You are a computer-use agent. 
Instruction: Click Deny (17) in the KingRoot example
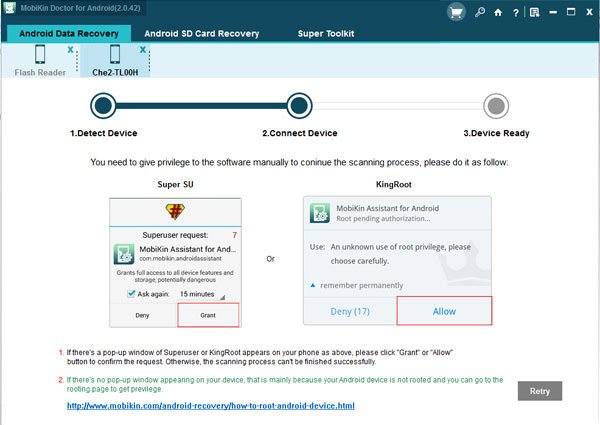(x=350, y=311)
